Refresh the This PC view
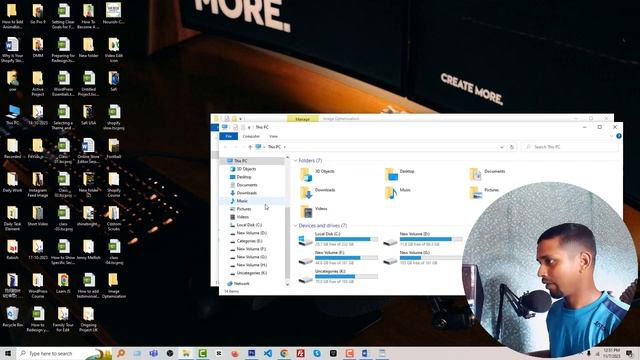 pos(512,147)
